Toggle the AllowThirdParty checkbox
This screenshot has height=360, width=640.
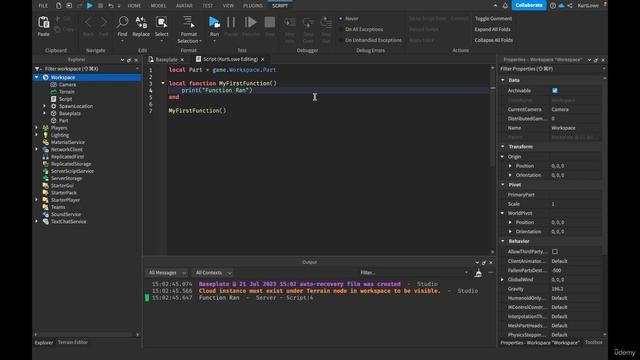tap(555, 252)
